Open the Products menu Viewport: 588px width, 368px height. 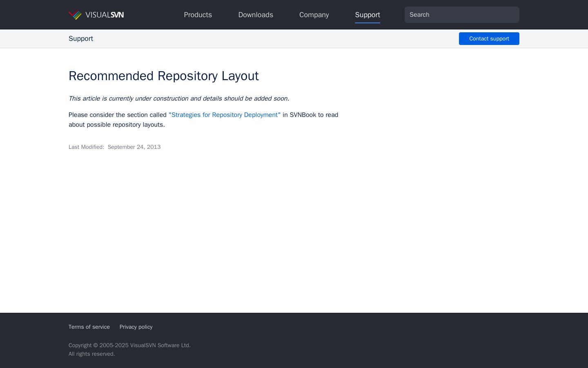198,15
